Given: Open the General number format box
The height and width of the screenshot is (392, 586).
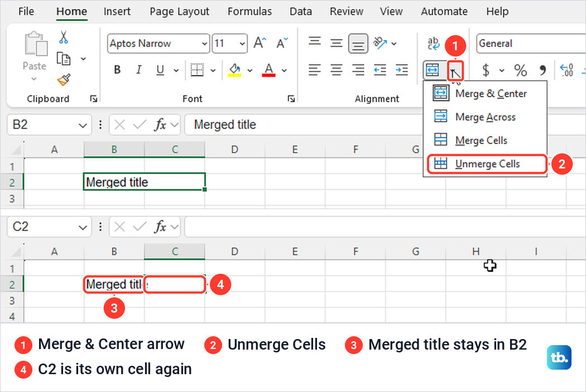Looking at the screenshot, I should coord(531,43).
